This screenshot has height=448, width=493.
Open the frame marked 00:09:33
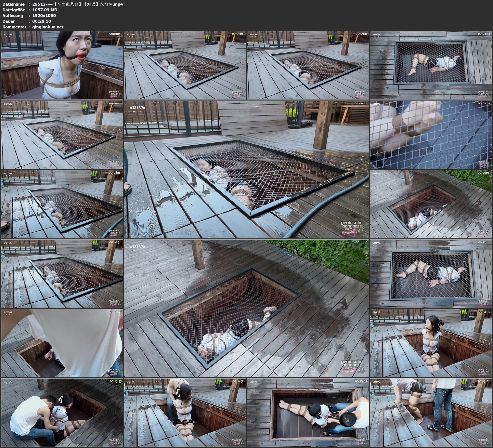pyautogui.click(x=431, y=204)
